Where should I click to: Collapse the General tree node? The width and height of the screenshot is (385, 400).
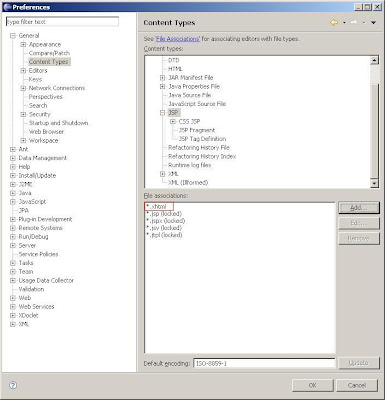point(13,36)
